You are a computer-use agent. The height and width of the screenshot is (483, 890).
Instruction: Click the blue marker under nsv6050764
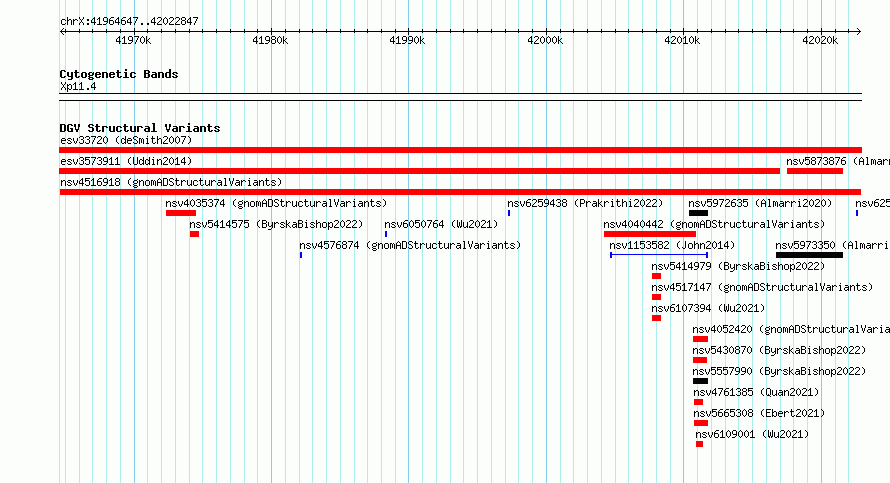tap(386, 234)
